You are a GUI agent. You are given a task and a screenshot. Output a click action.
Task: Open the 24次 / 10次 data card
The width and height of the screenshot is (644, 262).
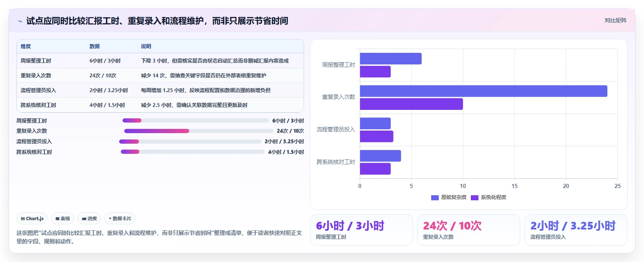[469, 230]
